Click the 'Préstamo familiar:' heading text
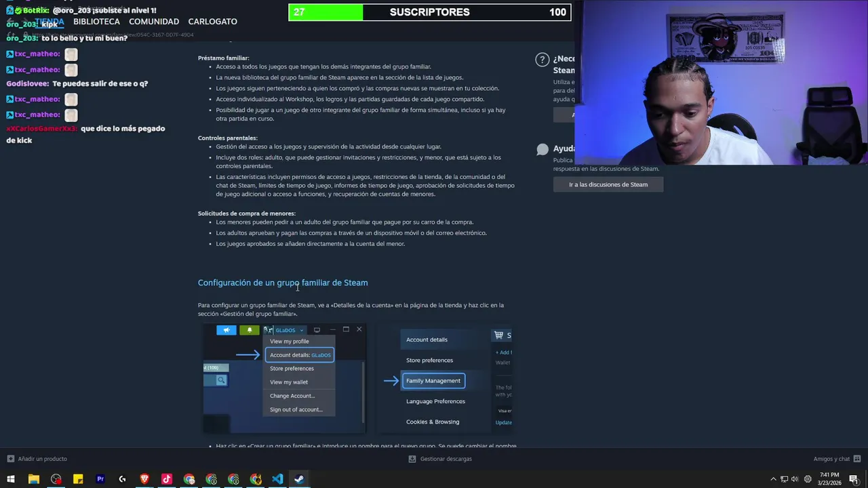This screenshot has width=868, height=488. 223,58
